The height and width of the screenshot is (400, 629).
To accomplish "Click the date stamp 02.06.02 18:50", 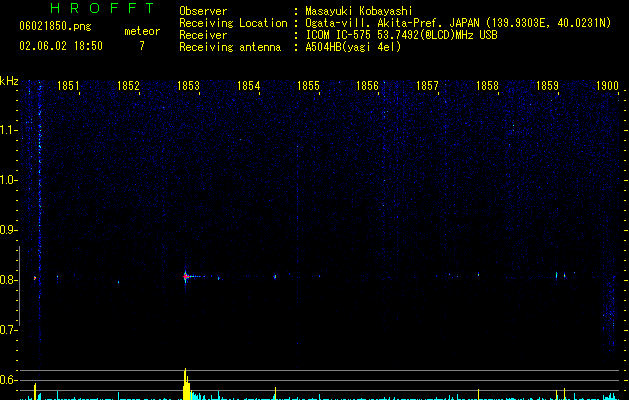I will [61, 46].
